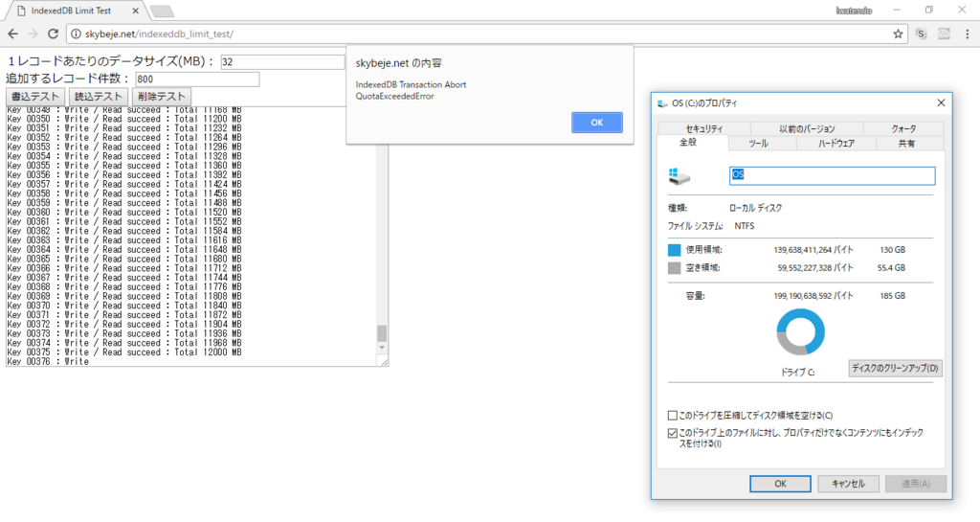Click the log textarea resize handle
980x522 pixels.
click(384, 361)
